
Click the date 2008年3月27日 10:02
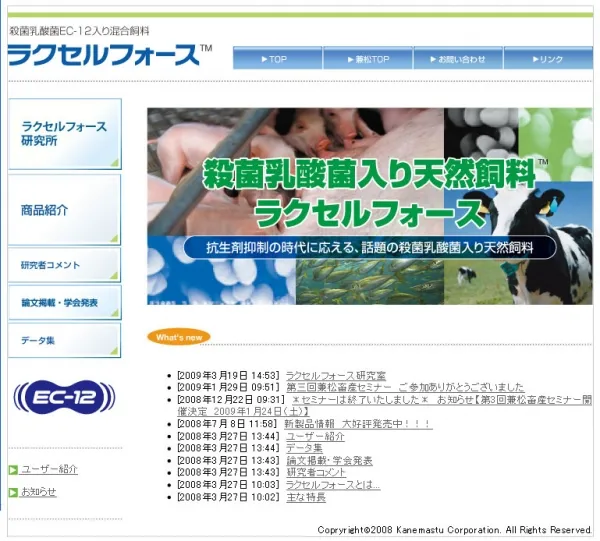click(228, 497)
